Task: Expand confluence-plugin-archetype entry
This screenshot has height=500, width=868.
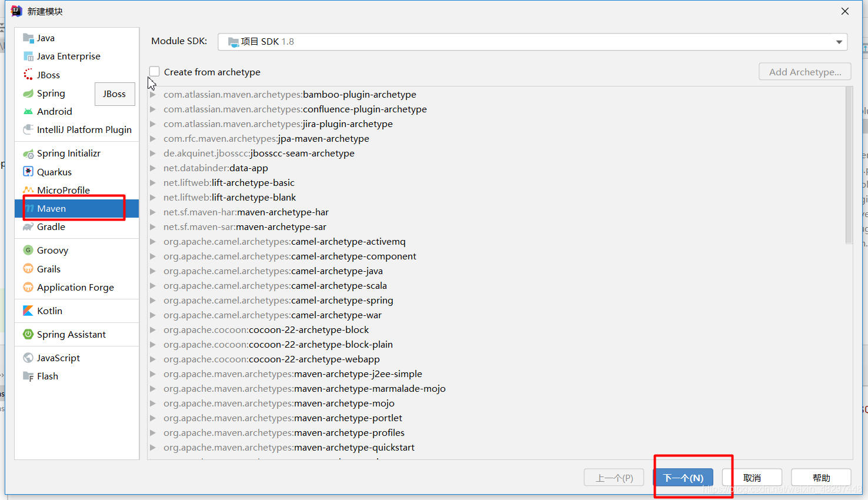Action: (x=153, y=109)
